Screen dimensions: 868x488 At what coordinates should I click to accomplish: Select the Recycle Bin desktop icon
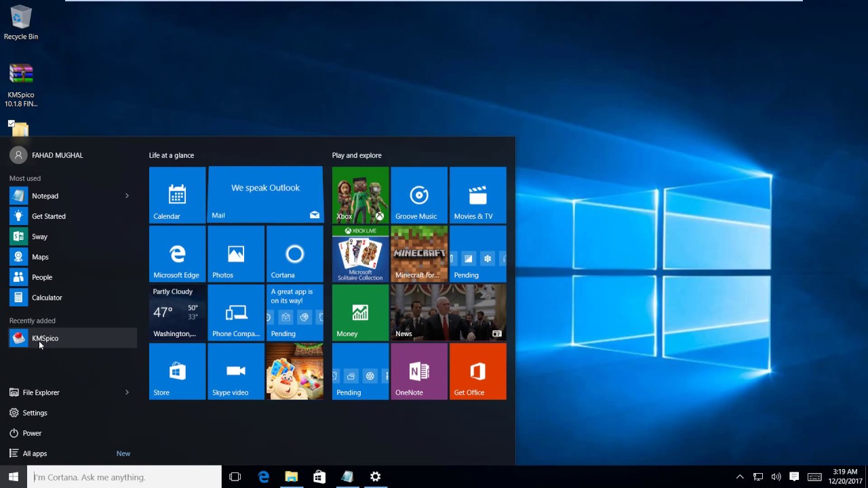pos(21,23)
